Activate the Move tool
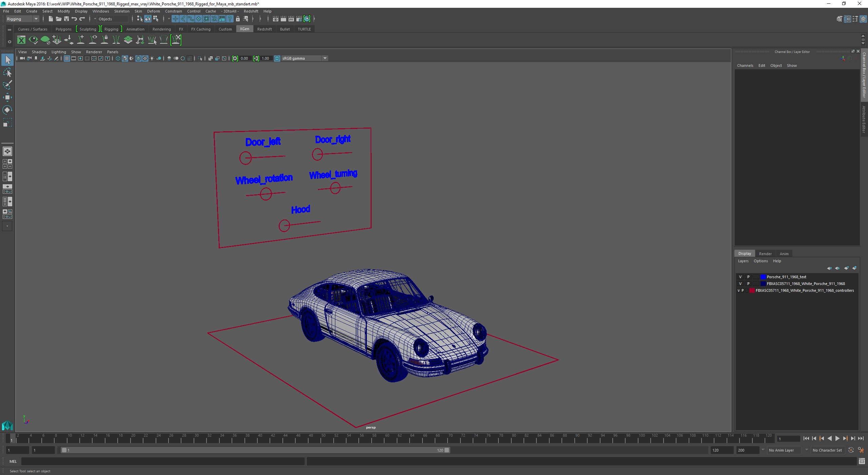 tap(7, 97)
